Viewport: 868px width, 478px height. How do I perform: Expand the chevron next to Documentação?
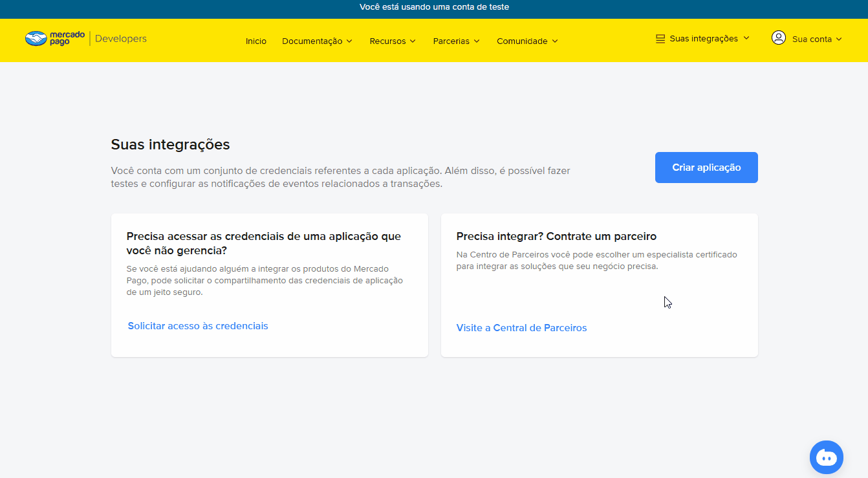coord(349,41)
